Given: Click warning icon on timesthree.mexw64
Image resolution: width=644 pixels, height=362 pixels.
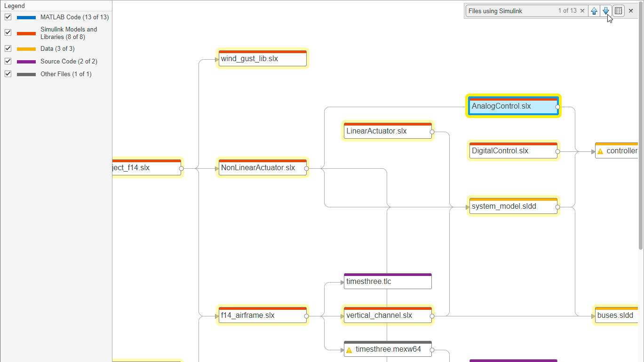Looking at the screenshot, I should [x=349, y=350].
